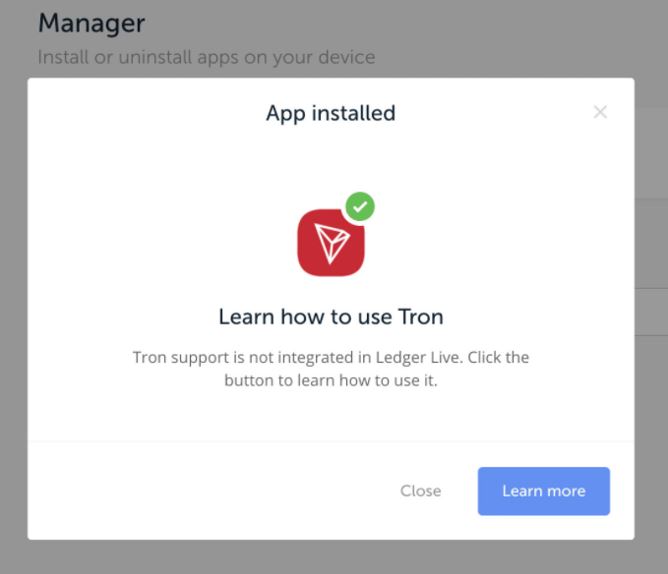Screen dimensions: 668x574
Task: Click the dimmed Manager heading
Action: click(91, 22)
